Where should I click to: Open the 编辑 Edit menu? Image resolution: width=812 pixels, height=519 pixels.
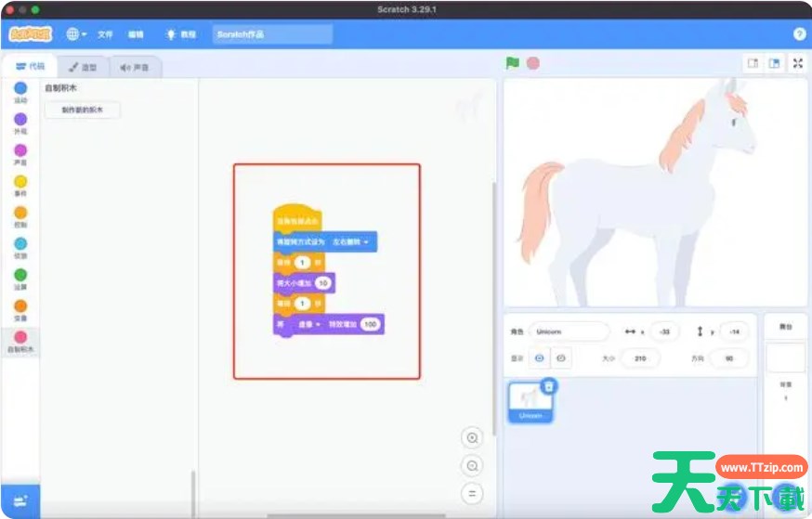[x=136, y=34]
